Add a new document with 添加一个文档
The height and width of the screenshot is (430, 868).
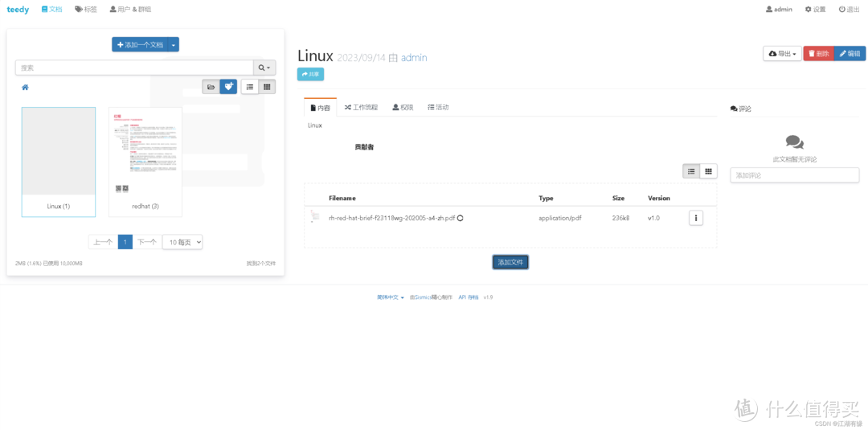point(140,45)
